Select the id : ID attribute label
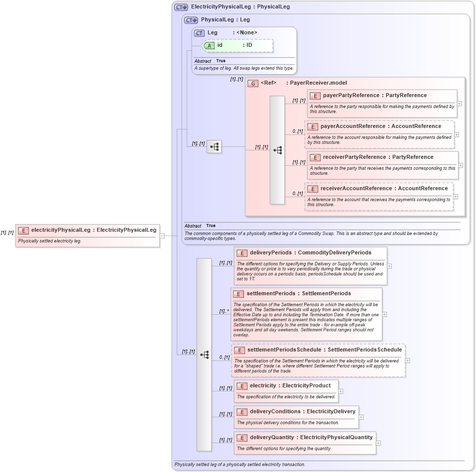Viewport: 476px width, 472px height. tap(235, 45)
